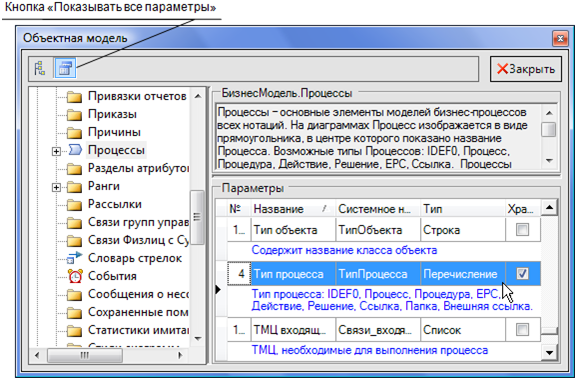Toggle the 'Show all parameters' toolbar button
Image resolution: width=575 pixels, height=378 pixels.
(x=65, y=68)
